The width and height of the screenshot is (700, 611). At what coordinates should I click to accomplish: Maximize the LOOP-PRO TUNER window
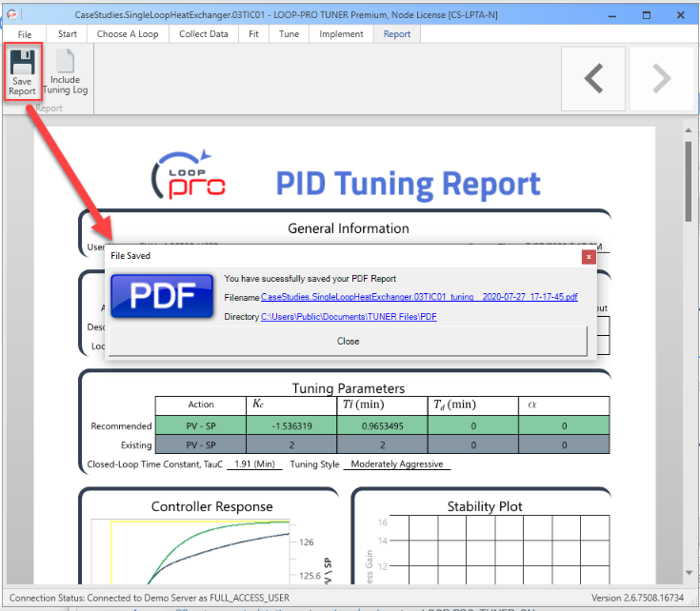(x=646, y=15)
